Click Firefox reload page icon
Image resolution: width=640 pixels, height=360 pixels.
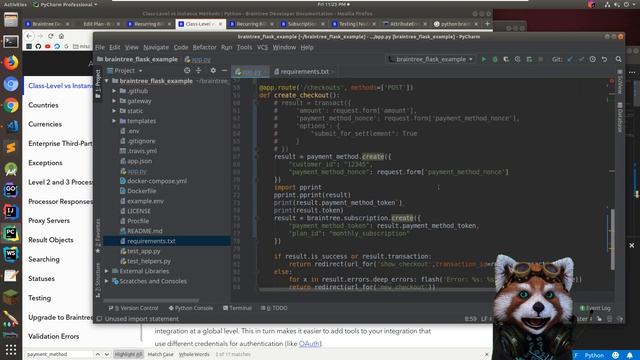tap(51, 36)
